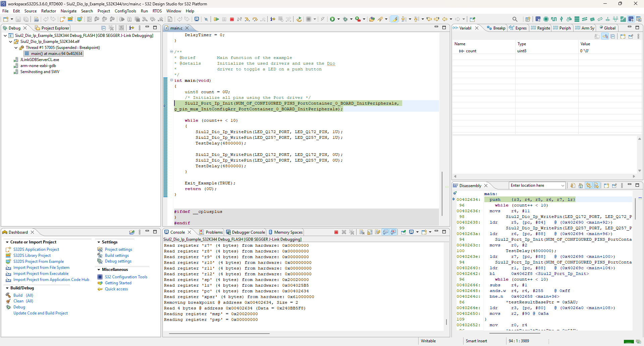Collapse Thread #1 57005 node
Screen dimensions: 644x346
point(16,48)
